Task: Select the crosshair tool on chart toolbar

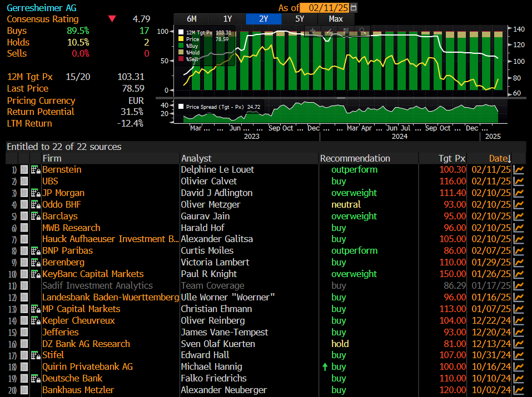Action: point(313,31)
